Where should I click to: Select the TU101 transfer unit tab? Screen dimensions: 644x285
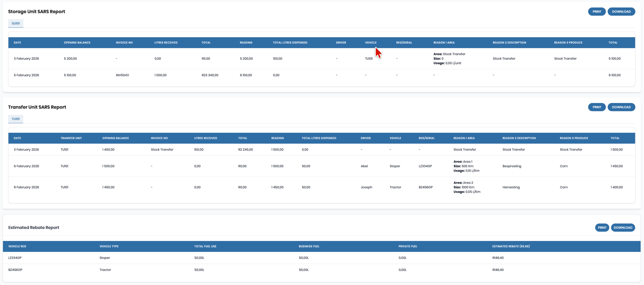pos(16,119)
